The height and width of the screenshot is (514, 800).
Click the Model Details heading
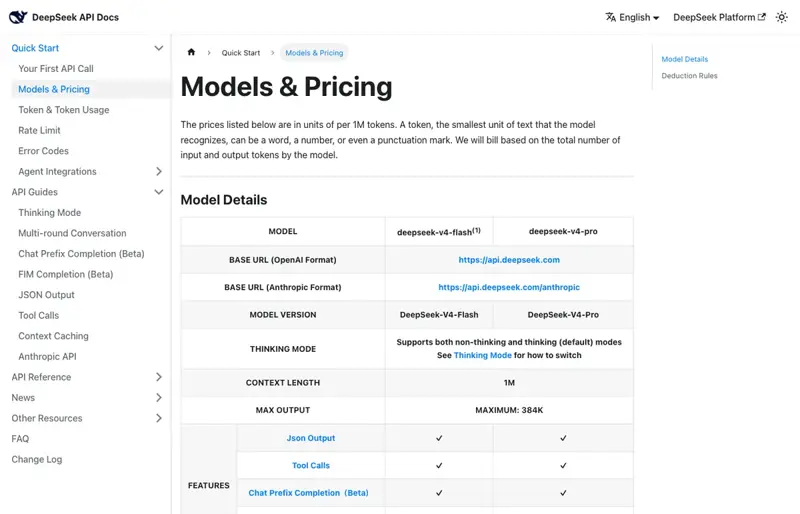224,200
